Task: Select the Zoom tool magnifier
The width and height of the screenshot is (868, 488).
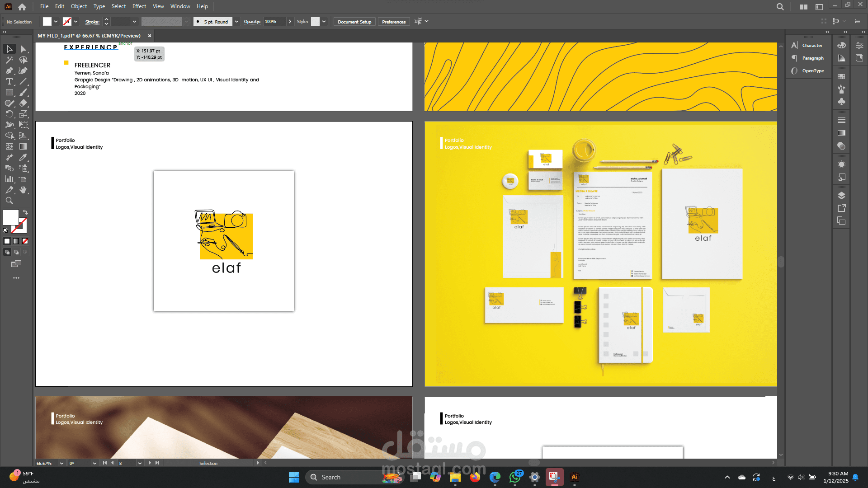Action: 9,201
